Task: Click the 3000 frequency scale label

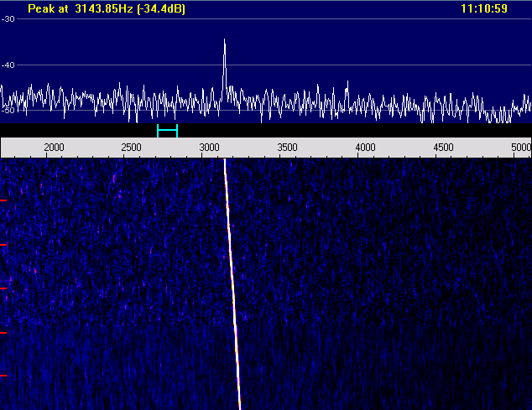Action: click(x=209, y=148)
